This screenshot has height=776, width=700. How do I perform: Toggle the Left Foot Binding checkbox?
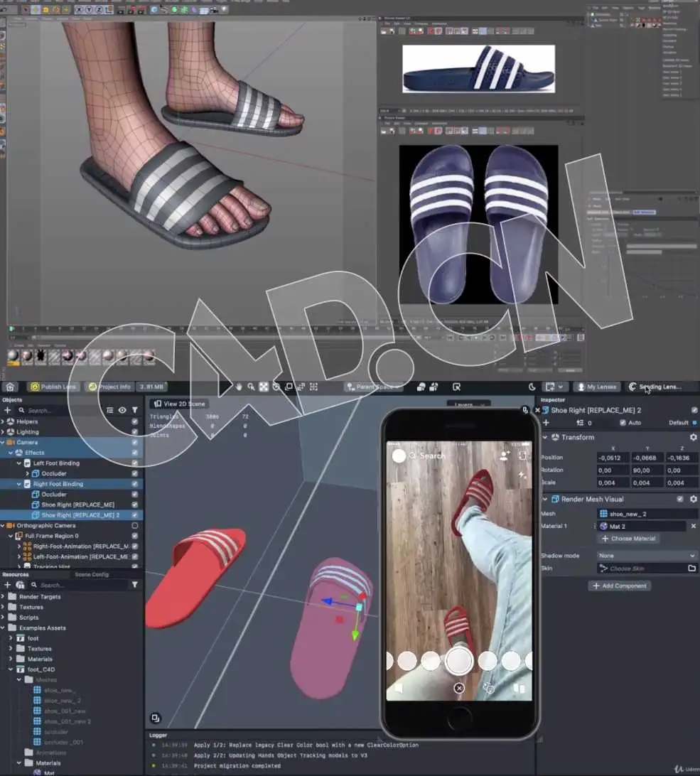(x=134, y=463)
